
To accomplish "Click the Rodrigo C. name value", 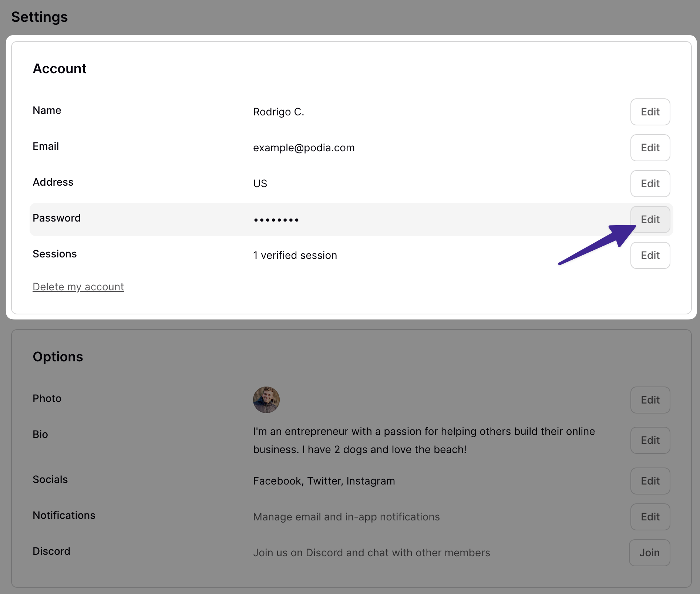I will tap(278, 112).
